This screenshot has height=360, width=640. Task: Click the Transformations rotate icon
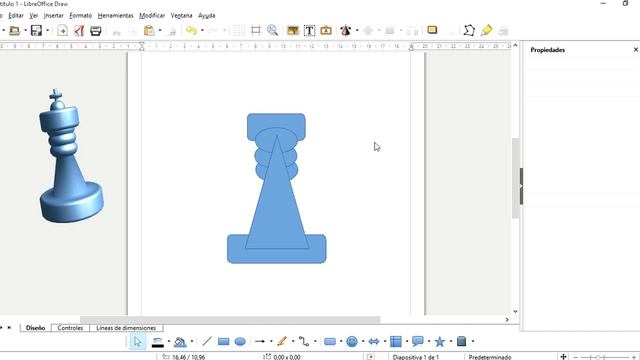(346, 31)
